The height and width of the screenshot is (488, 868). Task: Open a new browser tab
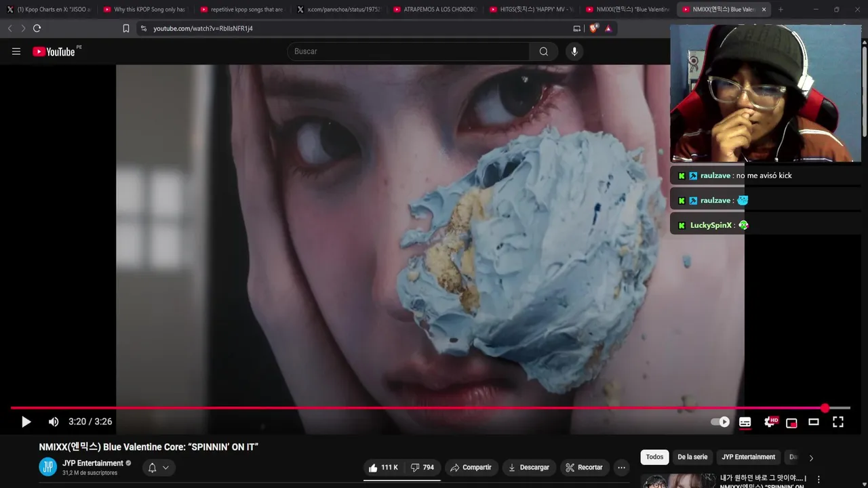781,9
